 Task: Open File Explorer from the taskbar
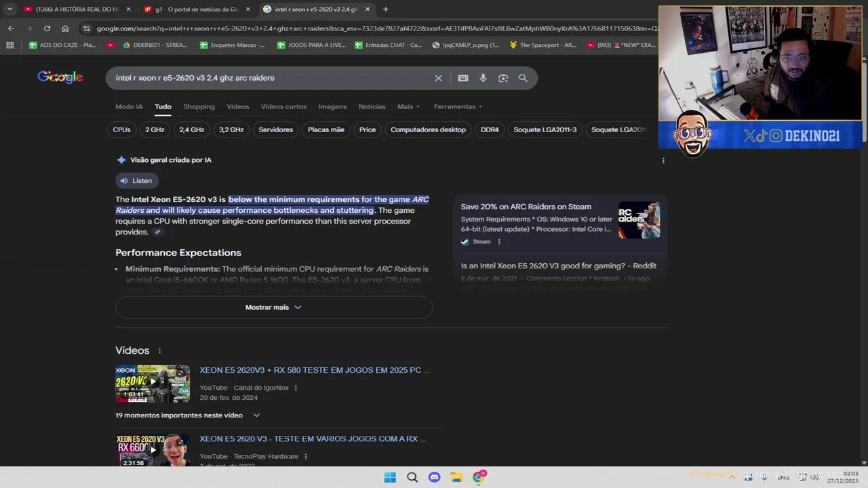(457, 477)
